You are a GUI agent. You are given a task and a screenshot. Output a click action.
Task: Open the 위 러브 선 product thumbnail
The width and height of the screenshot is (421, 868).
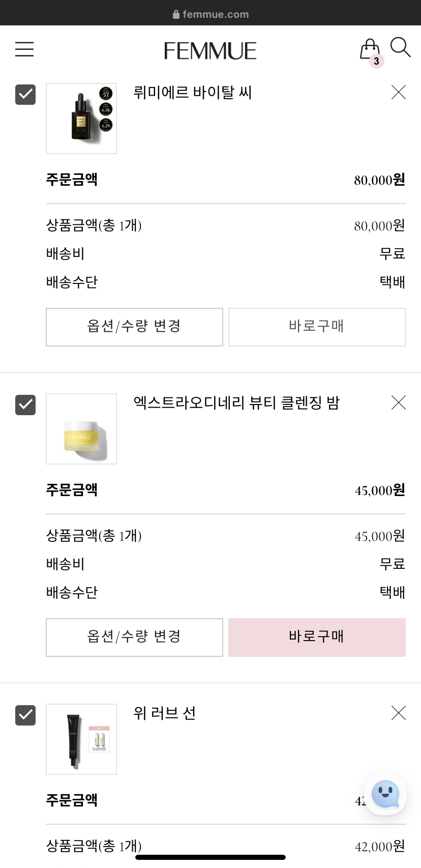[81, 739]
